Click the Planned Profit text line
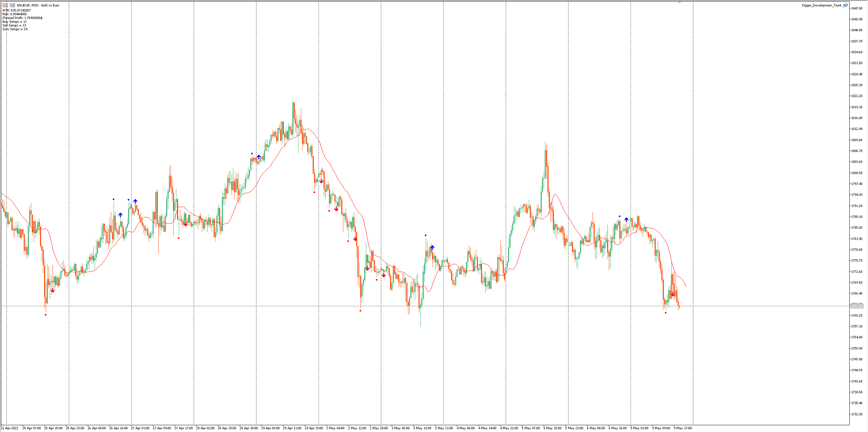The image size is (868, 432). (22, 18)
